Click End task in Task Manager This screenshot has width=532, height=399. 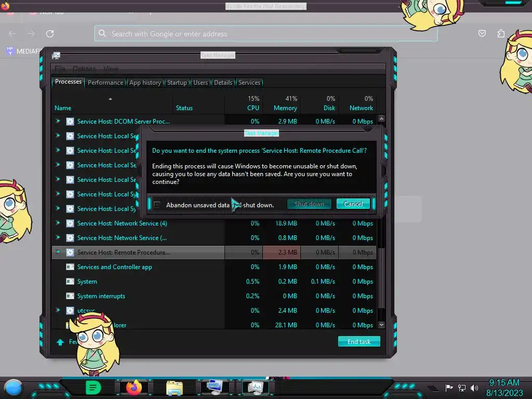coord(359,342)
